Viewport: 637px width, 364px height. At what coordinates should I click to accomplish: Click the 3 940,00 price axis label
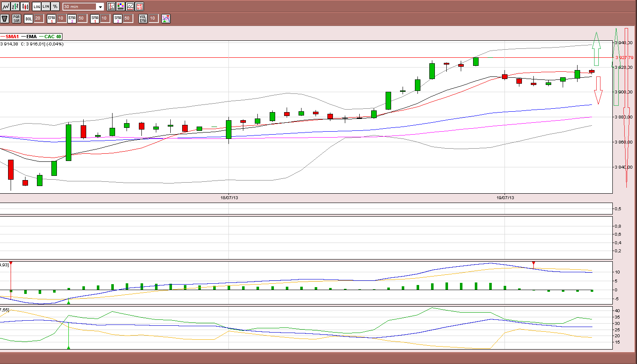point(624,43)
